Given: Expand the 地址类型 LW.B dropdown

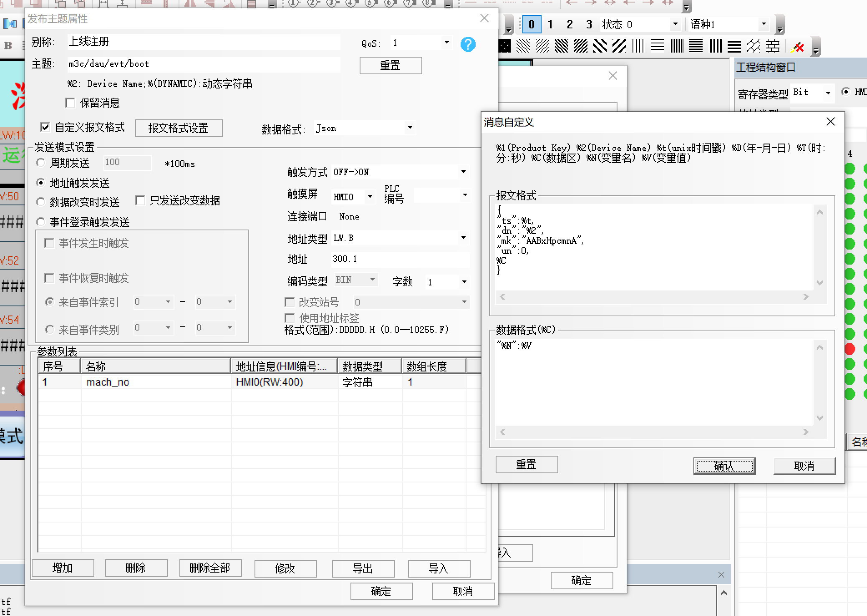Looking at the screenshot, I should tap(463, 238).
